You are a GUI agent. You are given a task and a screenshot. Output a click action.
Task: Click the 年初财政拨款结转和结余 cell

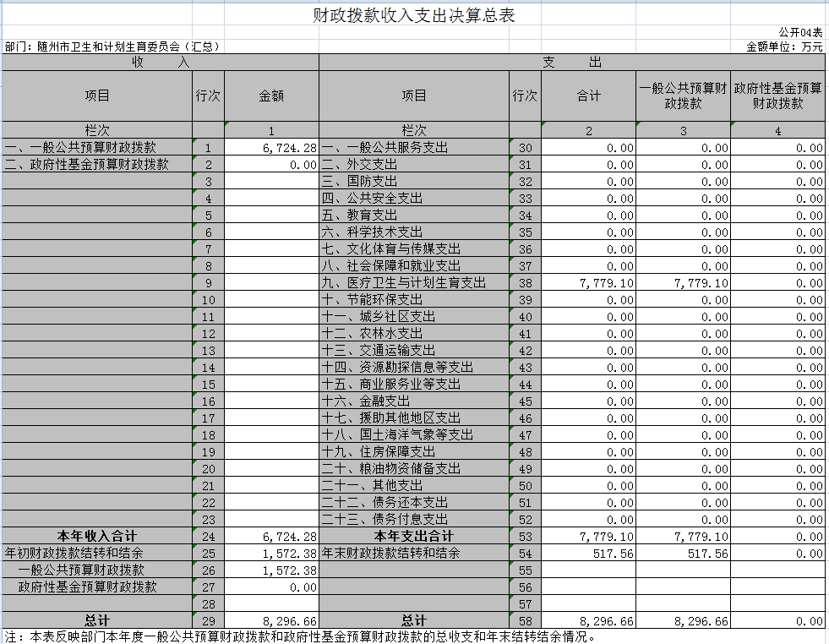tap(74, 554)
